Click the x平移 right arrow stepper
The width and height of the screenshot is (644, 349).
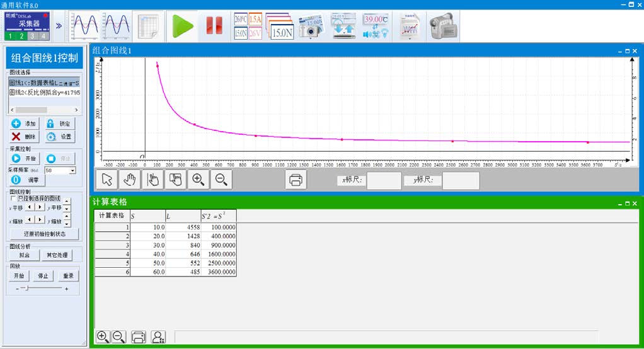click(x=40, y=207)
